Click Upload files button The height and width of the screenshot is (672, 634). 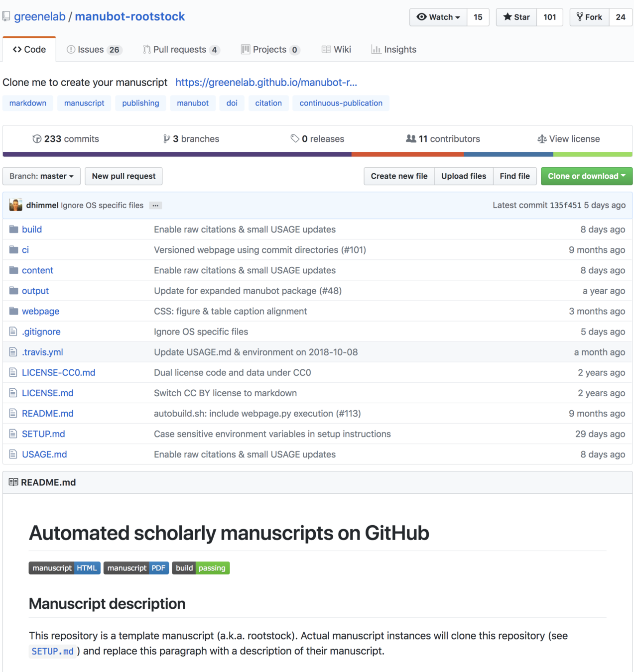click(x=464, y=176)
